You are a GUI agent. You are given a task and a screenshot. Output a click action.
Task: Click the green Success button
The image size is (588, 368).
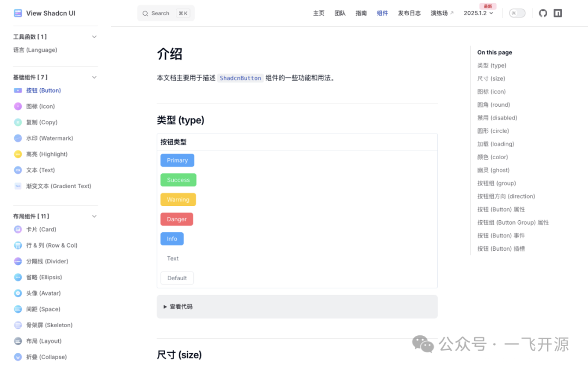(178, 180)
